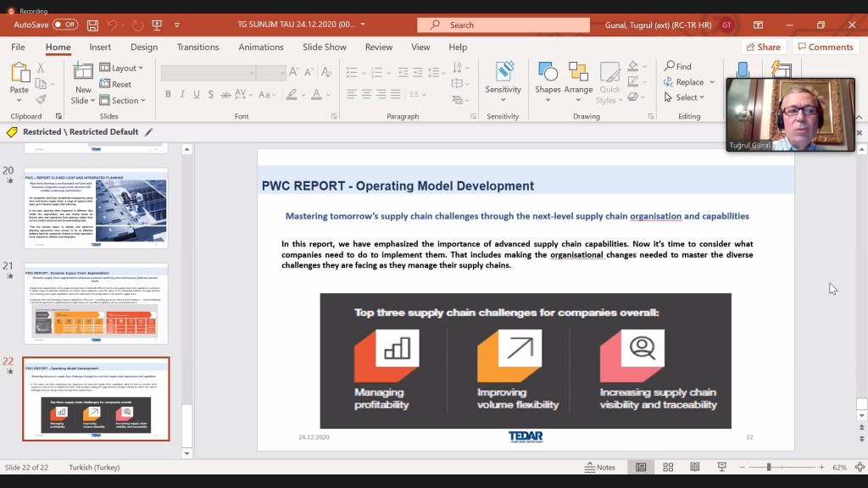
Task: Open the font size combo box
Action: 271,73
